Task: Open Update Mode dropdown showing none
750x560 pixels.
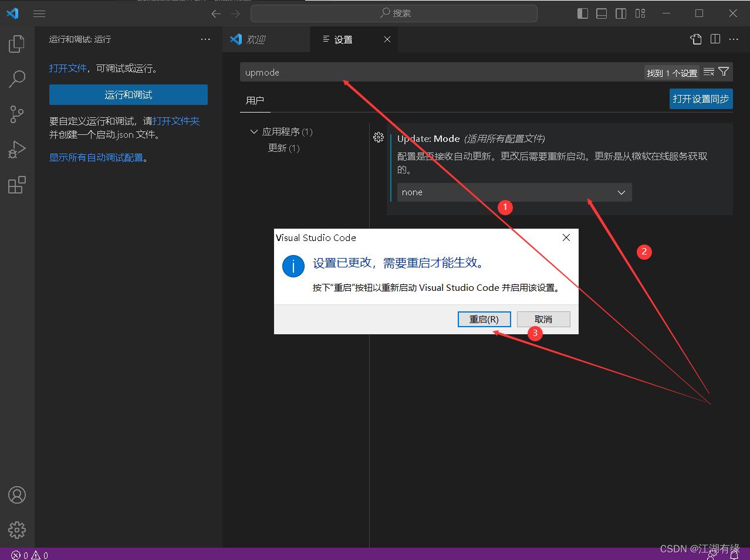Action: [x=514, y=192]
